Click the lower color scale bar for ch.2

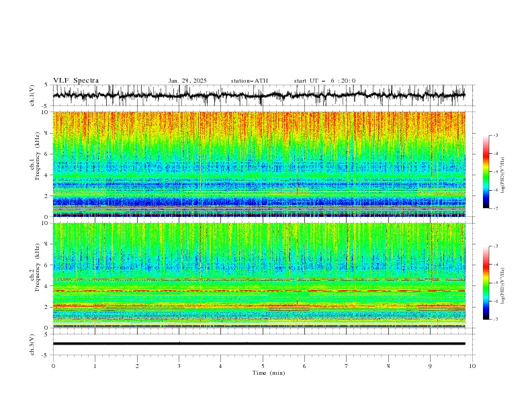486,283
